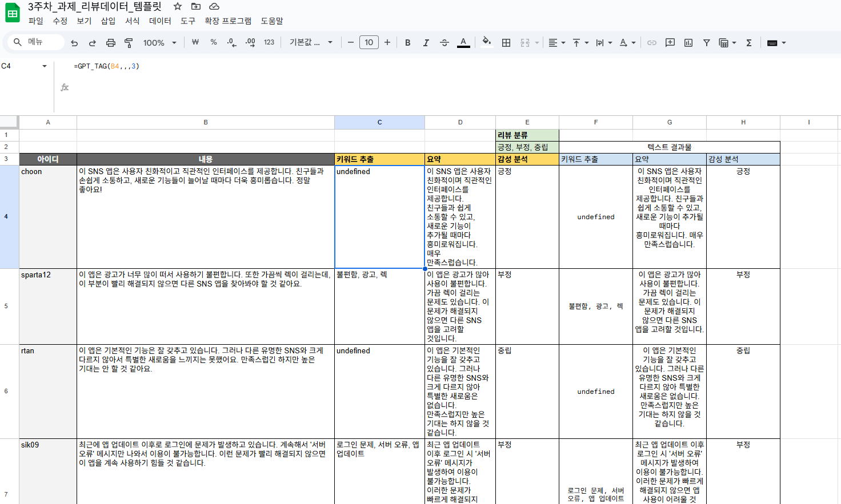Select the cell containing choon
This screenshot has height=504, width=841.
tap(48, 217)
